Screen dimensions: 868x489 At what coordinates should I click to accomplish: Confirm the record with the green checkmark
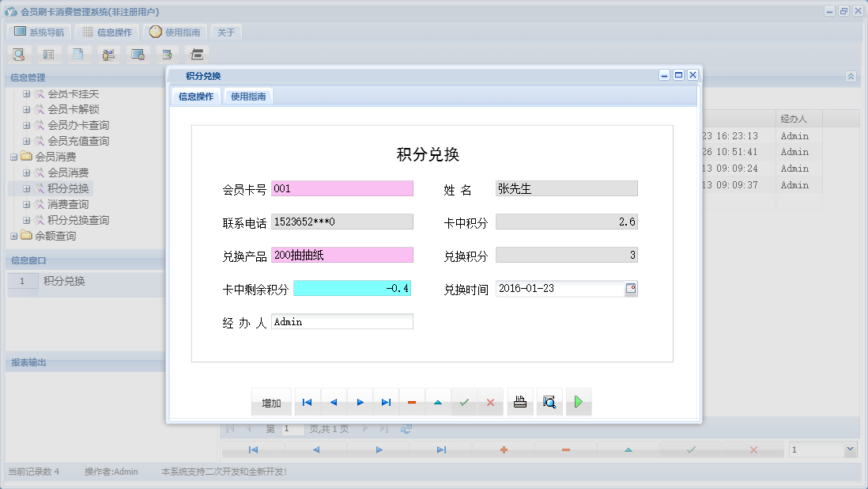tap(464, 401)
